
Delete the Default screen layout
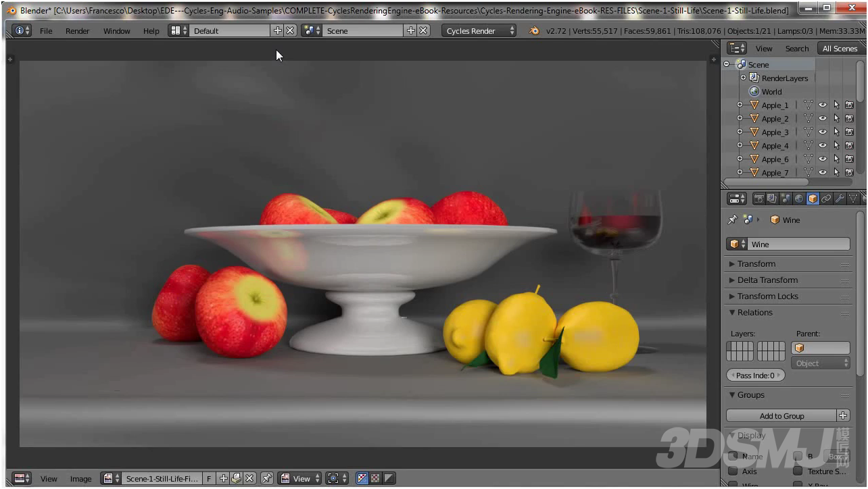[x=290, y=30]
